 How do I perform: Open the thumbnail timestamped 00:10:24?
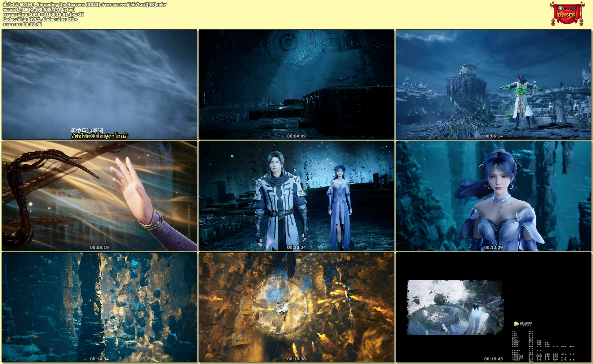pos(296,196)
